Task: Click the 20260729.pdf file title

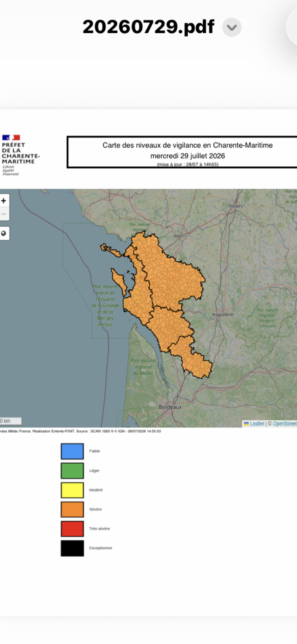Action: click(148, 27)
